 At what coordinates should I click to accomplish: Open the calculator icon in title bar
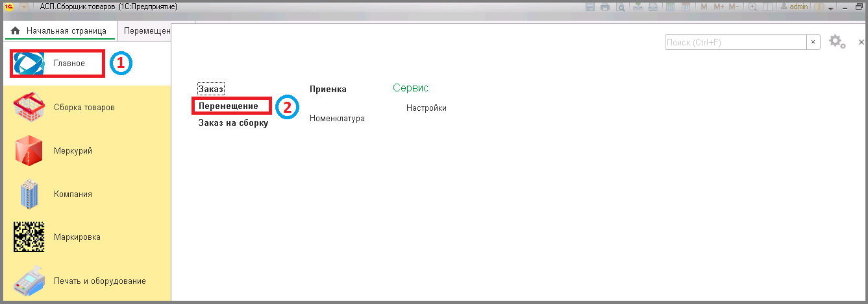(670, 6)
